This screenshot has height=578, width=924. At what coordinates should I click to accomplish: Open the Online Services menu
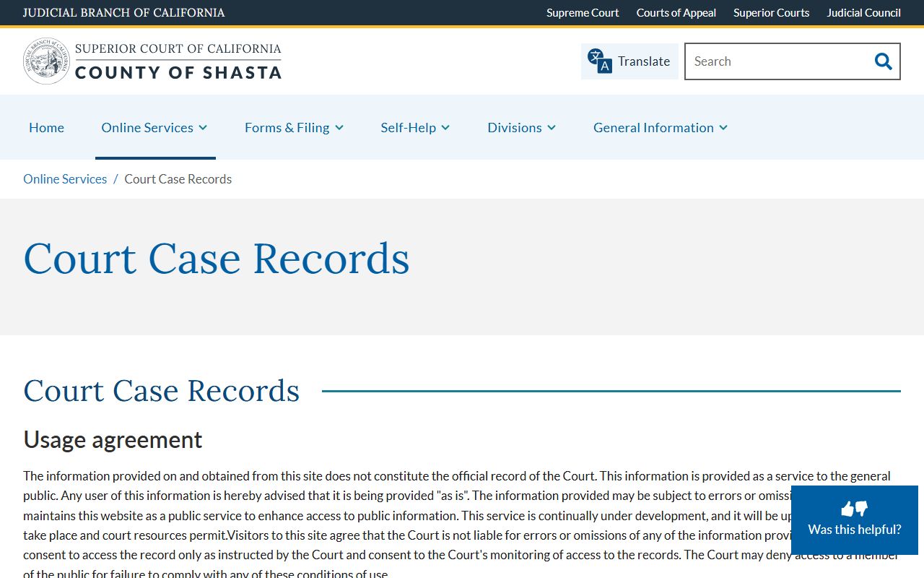click(x=147, y=128)
